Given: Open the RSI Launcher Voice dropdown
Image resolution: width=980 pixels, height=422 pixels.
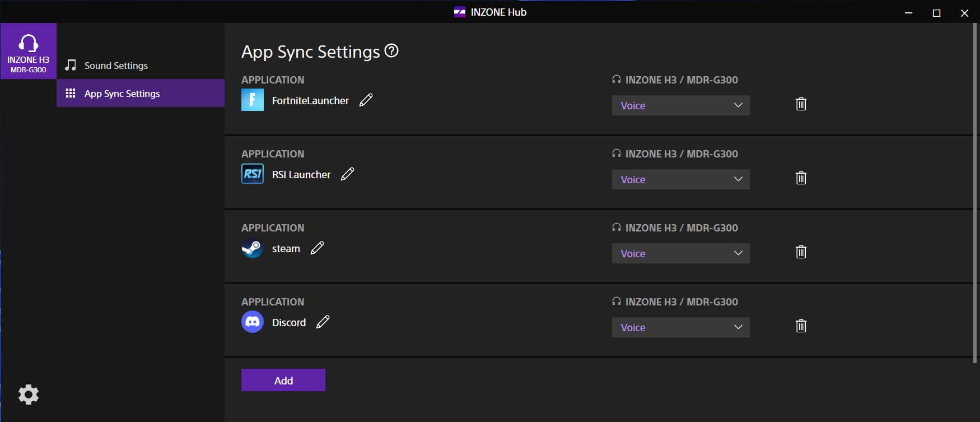Looking at the screenshot, I should tap(680, 179).
